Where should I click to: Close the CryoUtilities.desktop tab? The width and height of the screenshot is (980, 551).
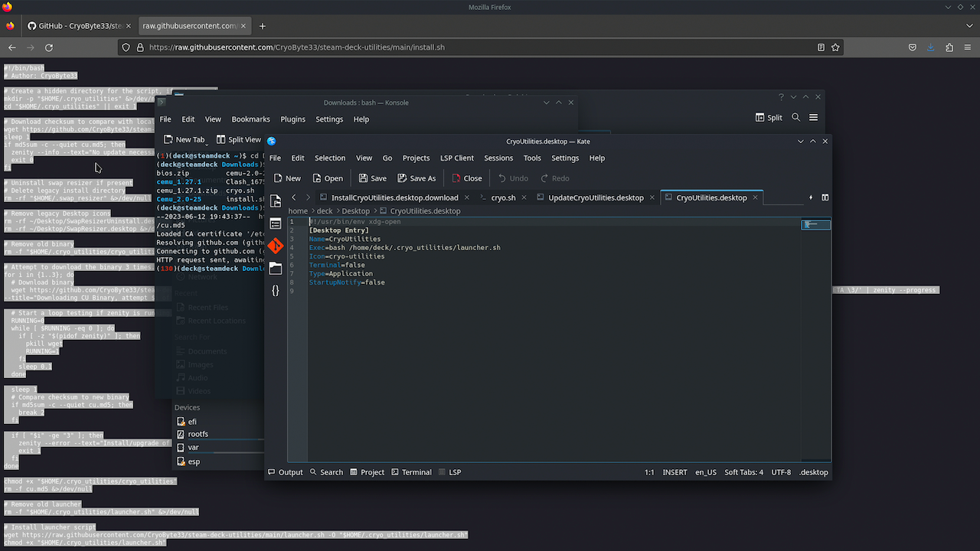tap(756, 197)
